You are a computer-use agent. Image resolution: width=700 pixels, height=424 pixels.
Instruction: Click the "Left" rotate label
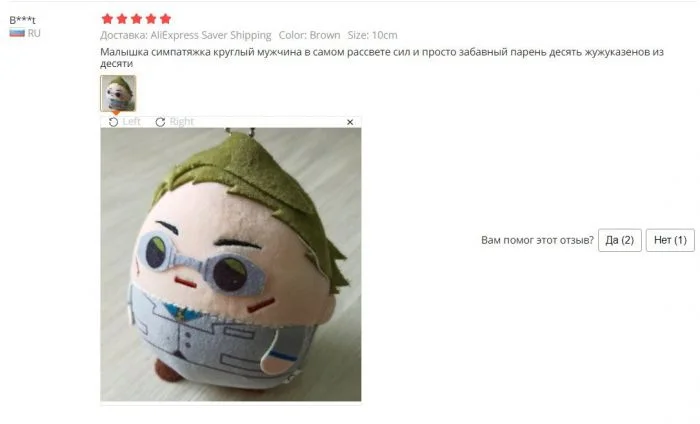pyautogui.click(x=131, y=121)
